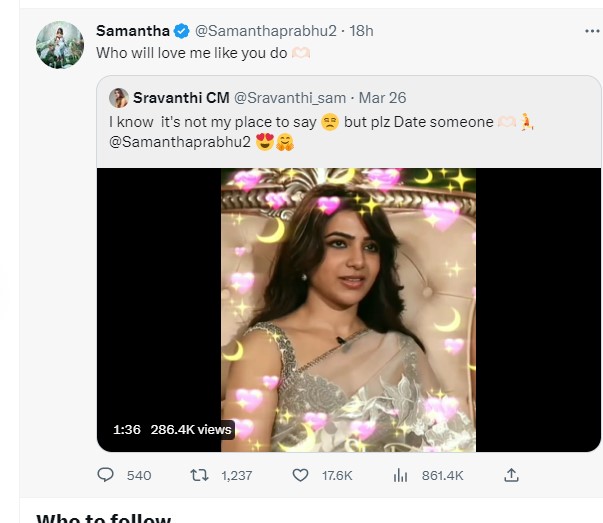This screenshot has height=523, width=603.
Task: Repost this tweet using retweet icon
Action: (198, 475)
